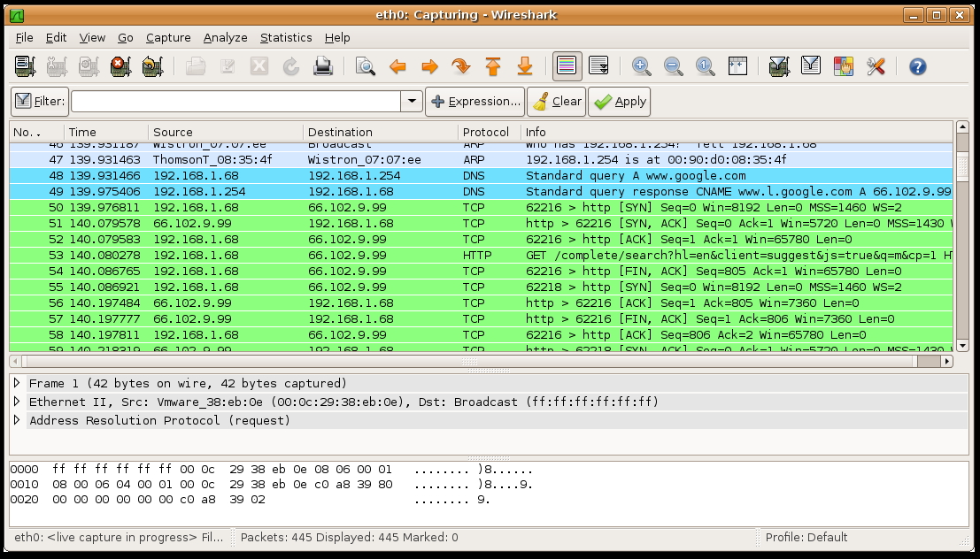Click packet list vertical scrollbar down arrow
Viewport: 980px width, 559px height.
coord(962,345)
